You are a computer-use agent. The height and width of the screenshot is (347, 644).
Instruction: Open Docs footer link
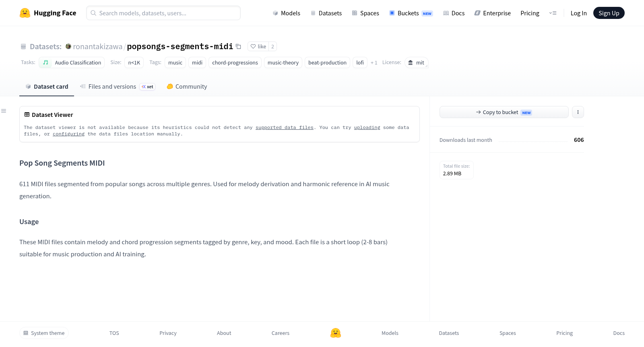pos(619,333)
